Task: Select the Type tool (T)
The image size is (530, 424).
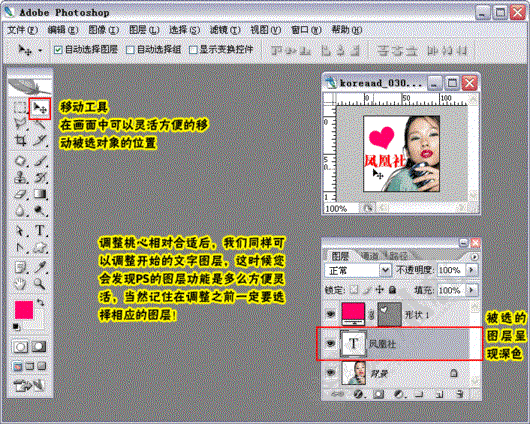Action: click(x=40, y=230)
